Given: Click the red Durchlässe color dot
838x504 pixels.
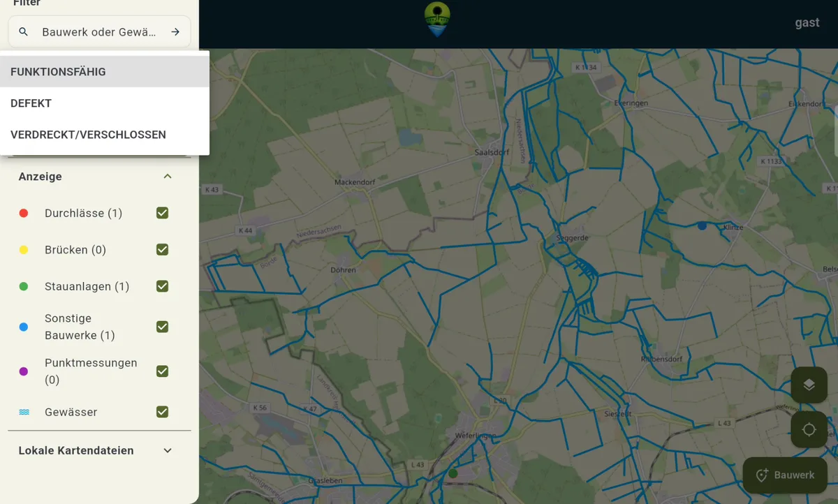Looking at the screenshot, I should click(24, 213).
